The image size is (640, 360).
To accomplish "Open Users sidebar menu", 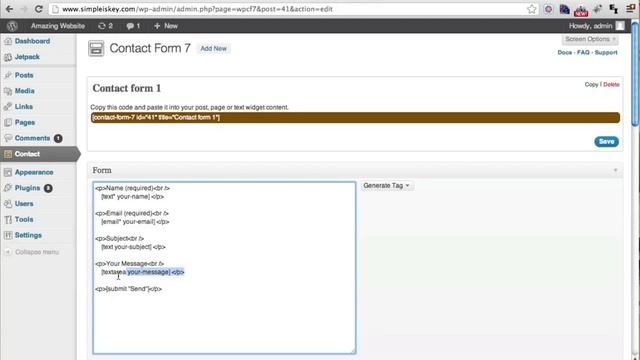I will [x=24, y=204].
